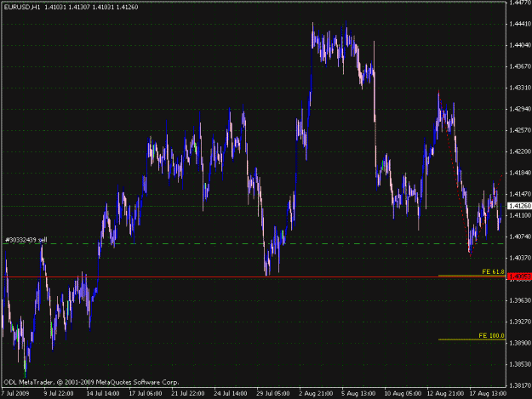532x399 pixels.
Task: Click the 1.42200 price axis label
Action: click(520, 151)
